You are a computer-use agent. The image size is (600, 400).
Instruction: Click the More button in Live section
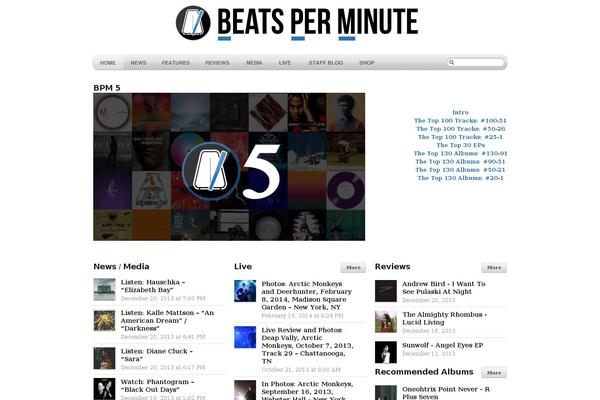pos(353,268)
